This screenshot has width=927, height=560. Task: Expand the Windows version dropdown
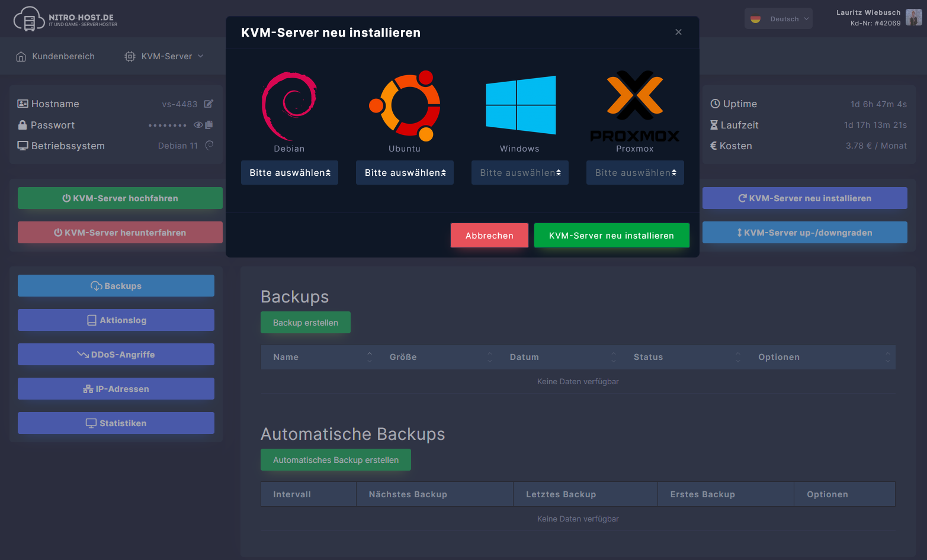coord(520,173)
